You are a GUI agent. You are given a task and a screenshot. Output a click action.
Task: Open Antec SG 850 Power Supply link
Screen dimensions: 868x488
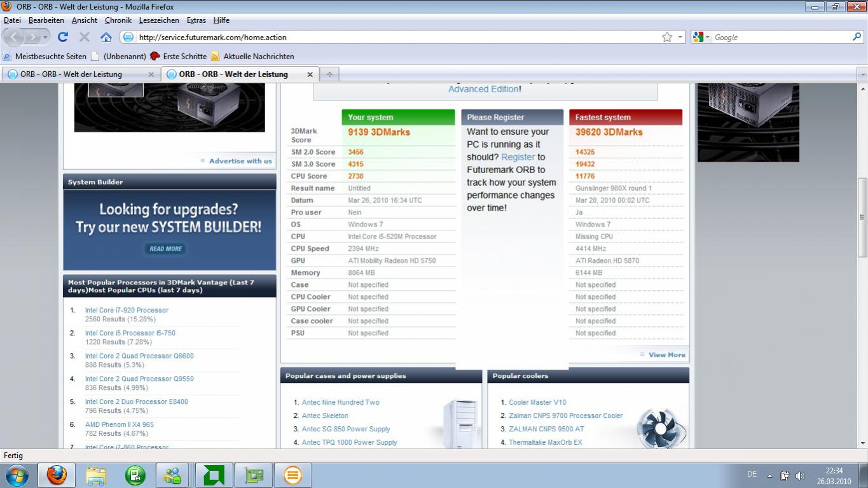tap(346, 429)
